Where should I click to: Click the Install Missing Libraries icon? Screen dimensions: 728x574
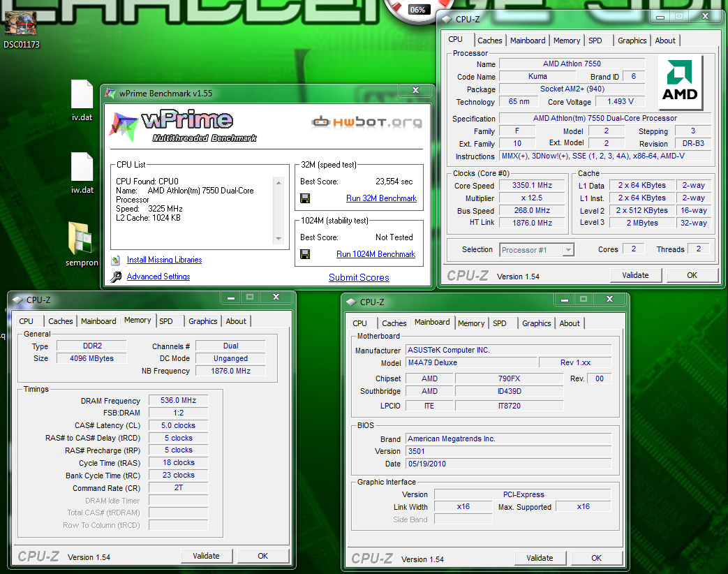tap(116, 260)
